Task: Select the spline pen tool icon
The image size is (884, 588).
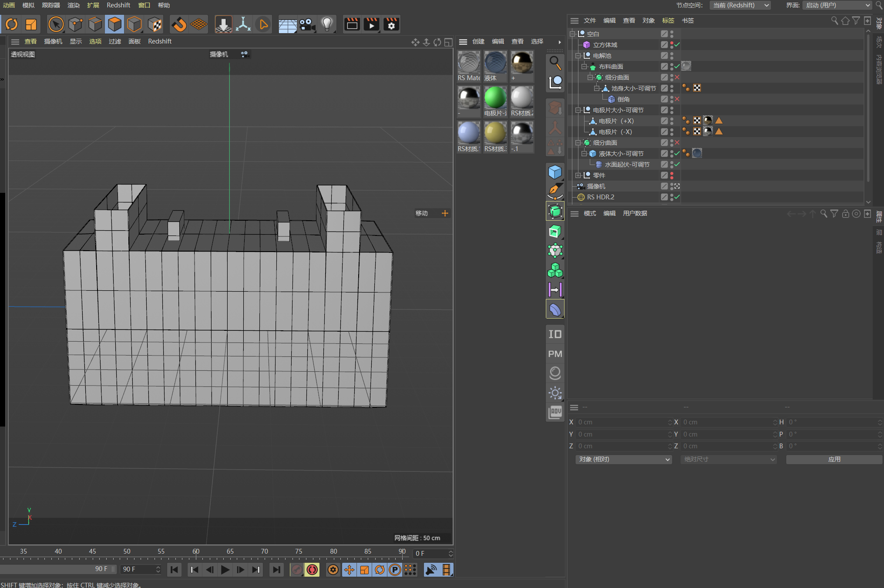Action: 555,191
